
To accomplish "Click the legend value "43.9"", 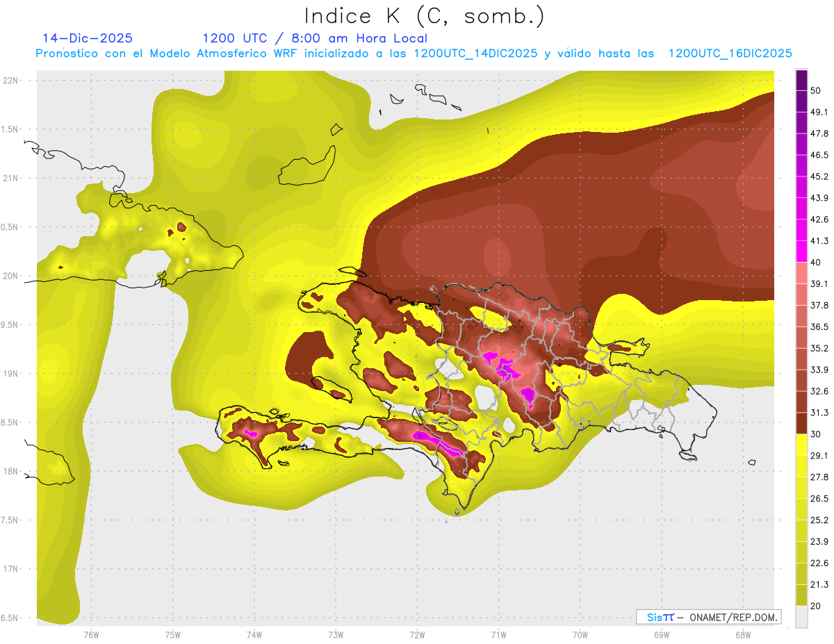I will (819, 198).
